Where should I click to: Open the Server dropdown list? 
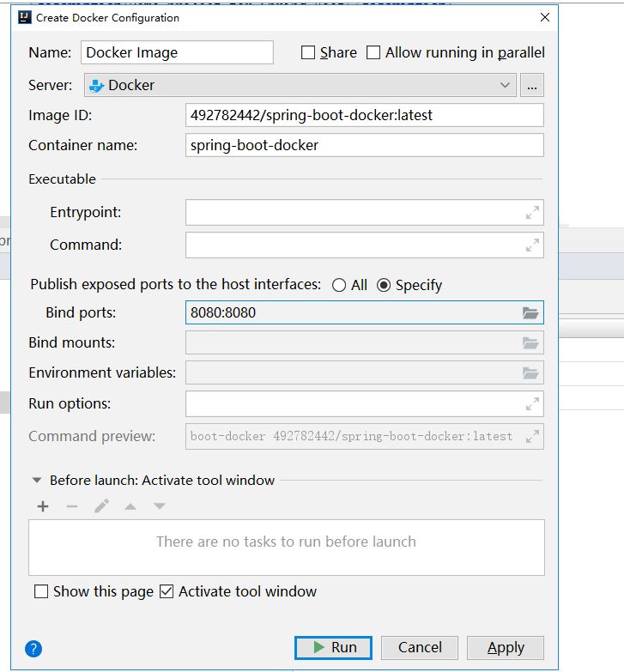300,85
